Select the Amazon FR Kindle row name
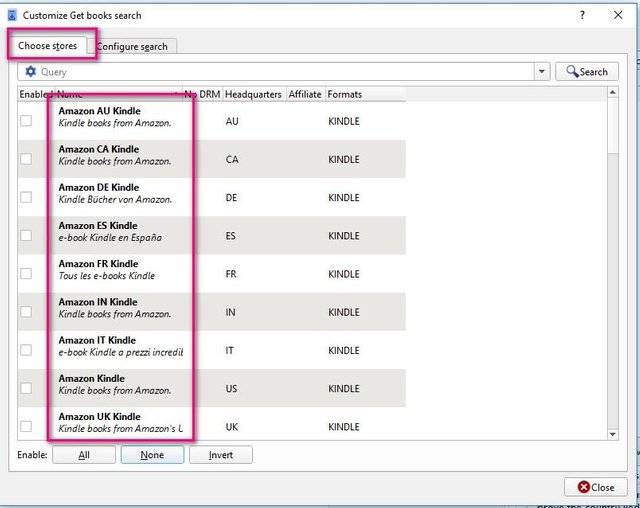Image resolution: width=640 pixels, height=508 pixels. point(98,264)
